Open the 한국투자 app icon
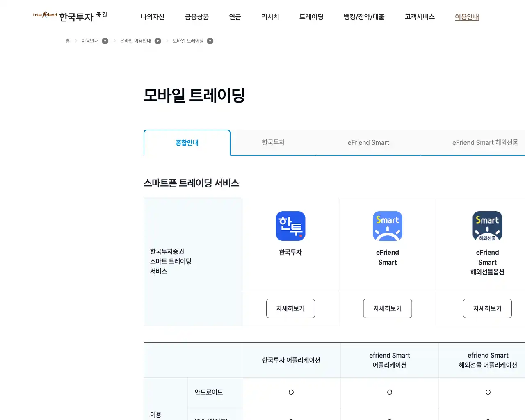This screenshot has width=525, height=420. [x=290, y=226]
